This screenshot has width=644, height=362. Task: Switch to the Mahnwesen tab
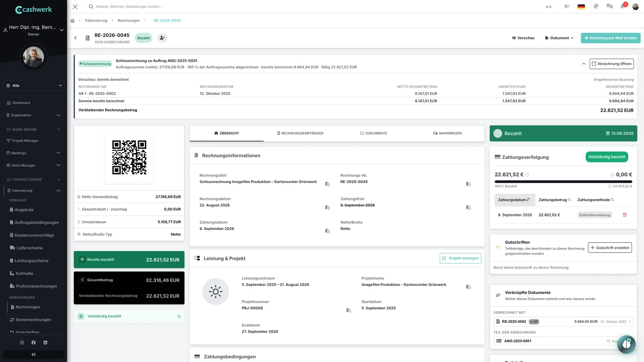pos(447,133)
